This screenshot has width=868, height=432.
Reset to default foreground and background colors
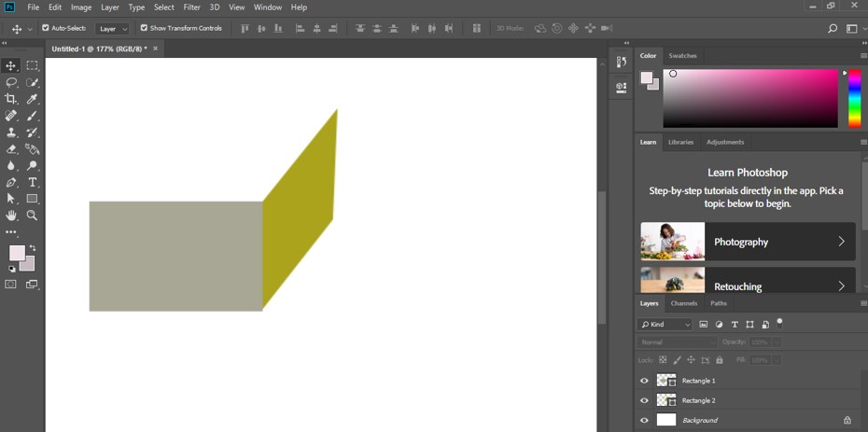point(11,269)
